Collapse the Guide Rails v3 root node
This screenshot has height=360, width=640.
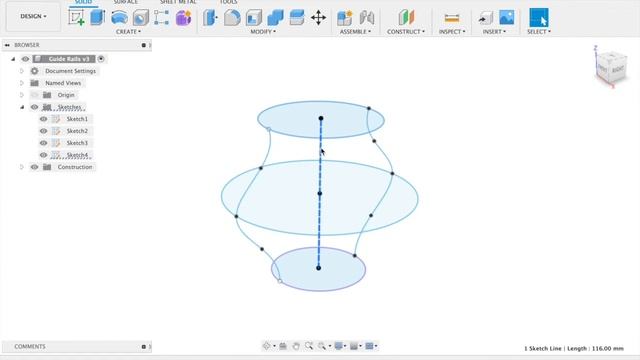pos(13,59)
